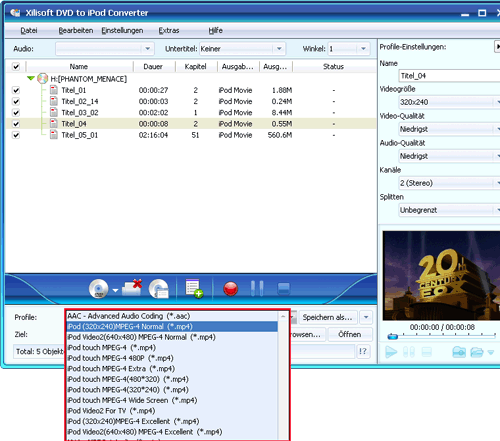Click file icon of Titel_05_01
Viewport: 500px width, 441px height.
(54, 135)
